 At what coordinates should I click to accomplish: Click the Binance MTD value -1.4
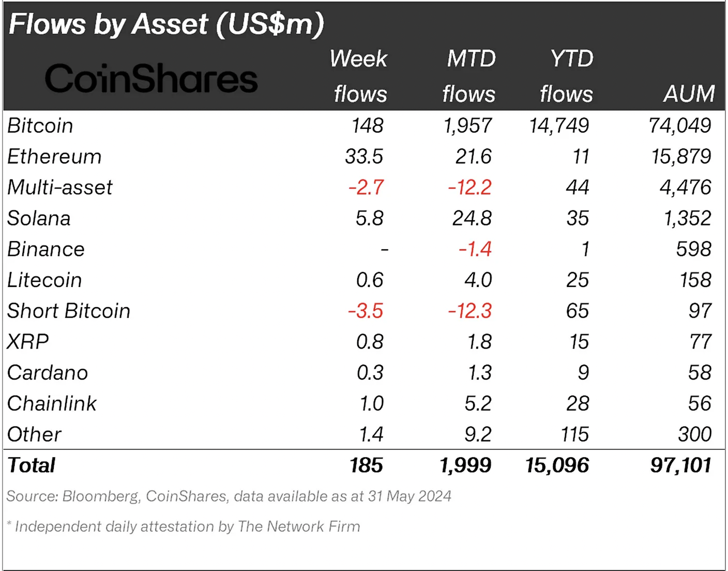click(475, 249)
